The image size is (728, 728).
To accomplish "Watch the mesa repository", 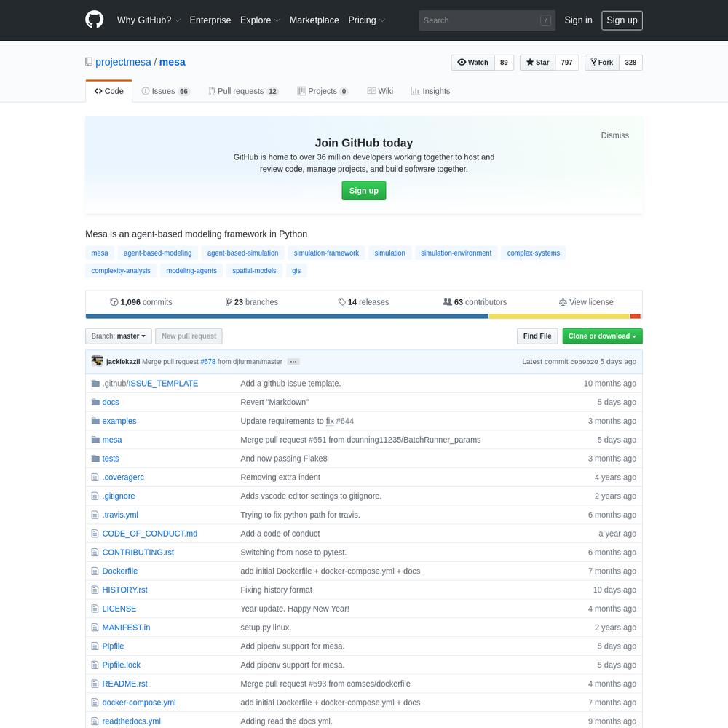I will [472, 62].
